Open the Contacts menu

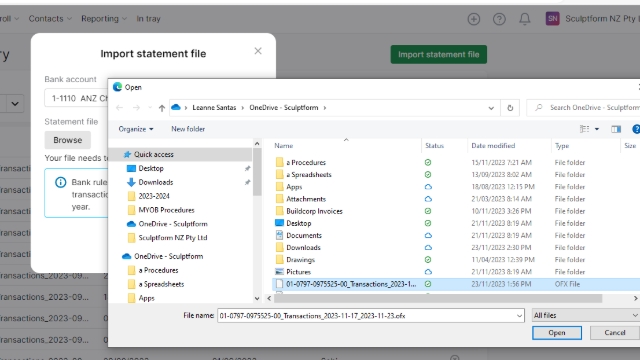(50, 19)
